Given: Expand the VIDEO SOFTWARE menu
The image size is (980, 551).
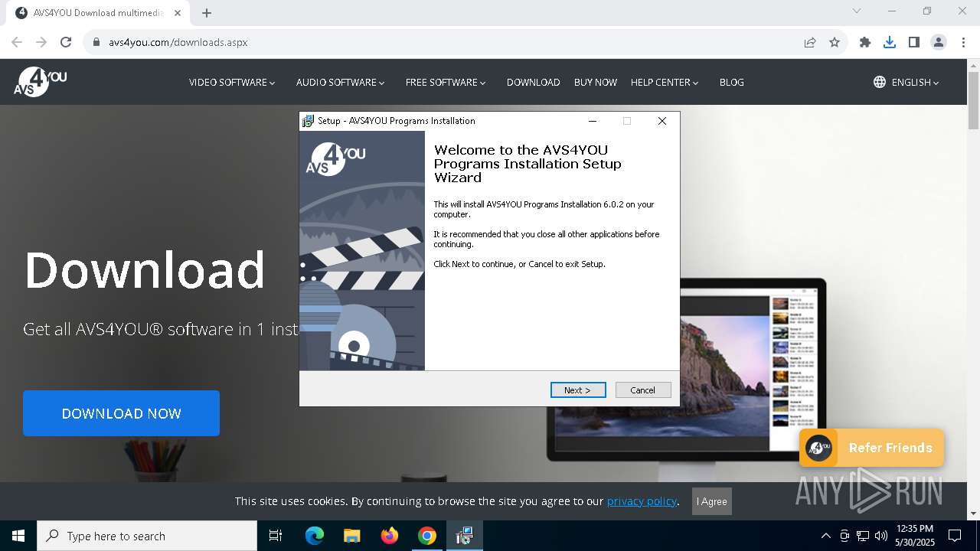Looking at the screenshot, I should point(232,82).
